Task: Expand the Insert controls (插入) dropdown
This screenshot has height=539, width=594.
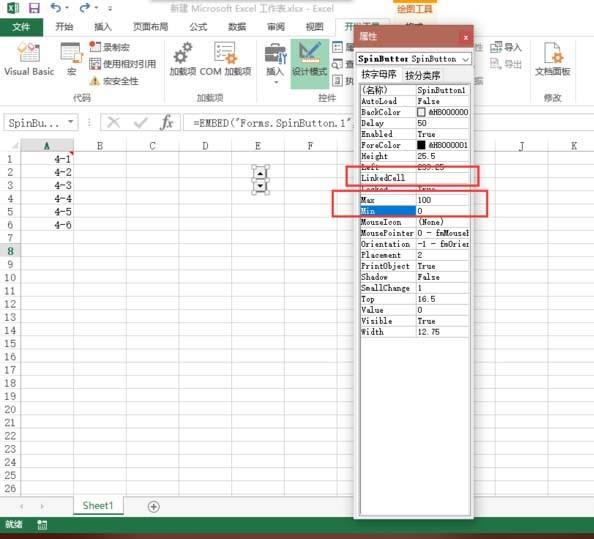Action: (x=275, y=63)
